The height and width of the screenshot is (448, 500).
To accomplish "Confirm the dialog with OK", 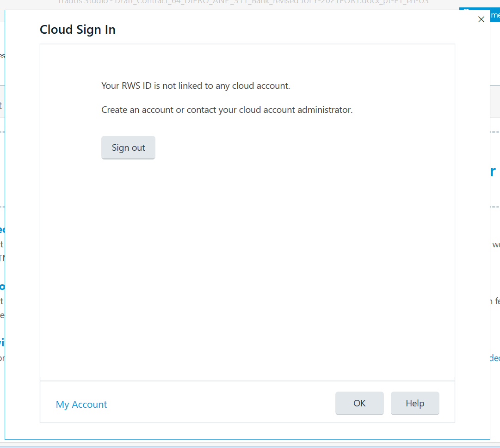I will point(359,403).
